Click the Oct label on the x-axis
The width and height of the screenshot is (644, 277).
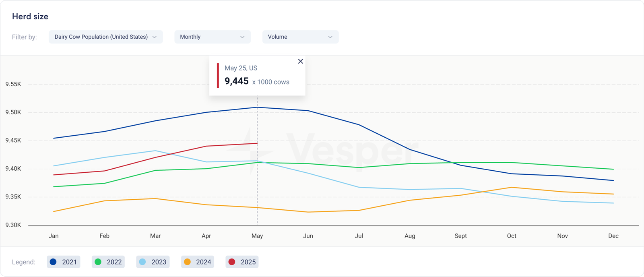(512, 236)
